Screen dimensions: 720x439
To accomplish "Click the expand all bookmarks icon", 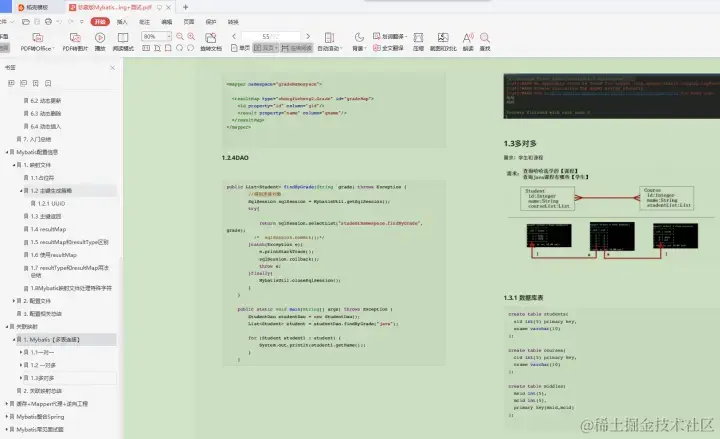I will click(x=11, y=83).
